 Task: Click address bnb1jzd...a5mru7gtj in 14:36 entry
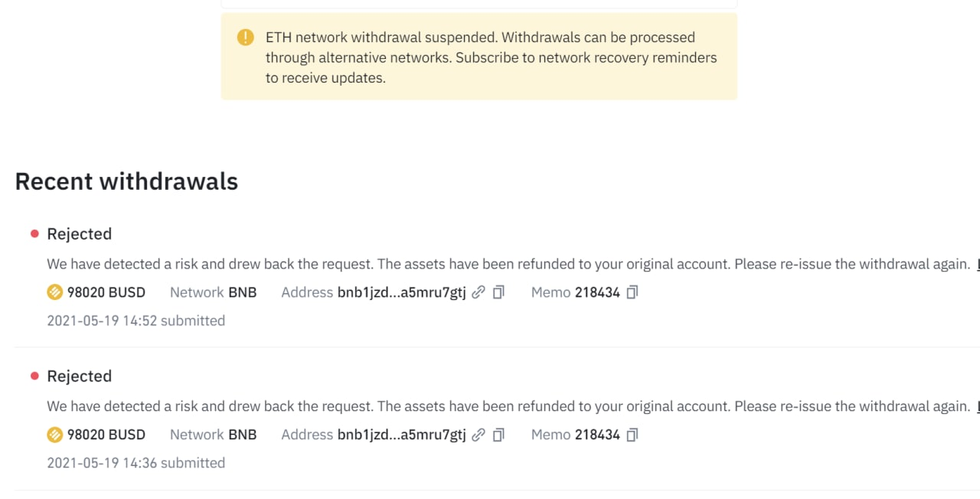point(401,435)
